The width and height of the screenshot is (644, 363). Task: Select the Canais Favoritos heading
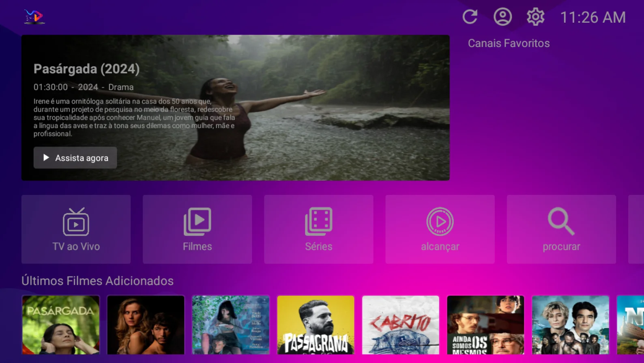point(509,43)
